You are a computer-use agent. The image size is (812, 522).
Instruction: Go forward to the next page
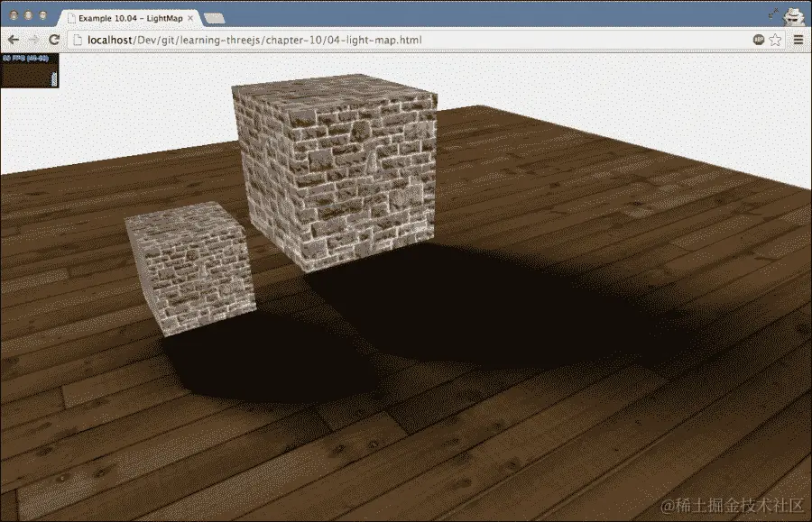[33, 40]
